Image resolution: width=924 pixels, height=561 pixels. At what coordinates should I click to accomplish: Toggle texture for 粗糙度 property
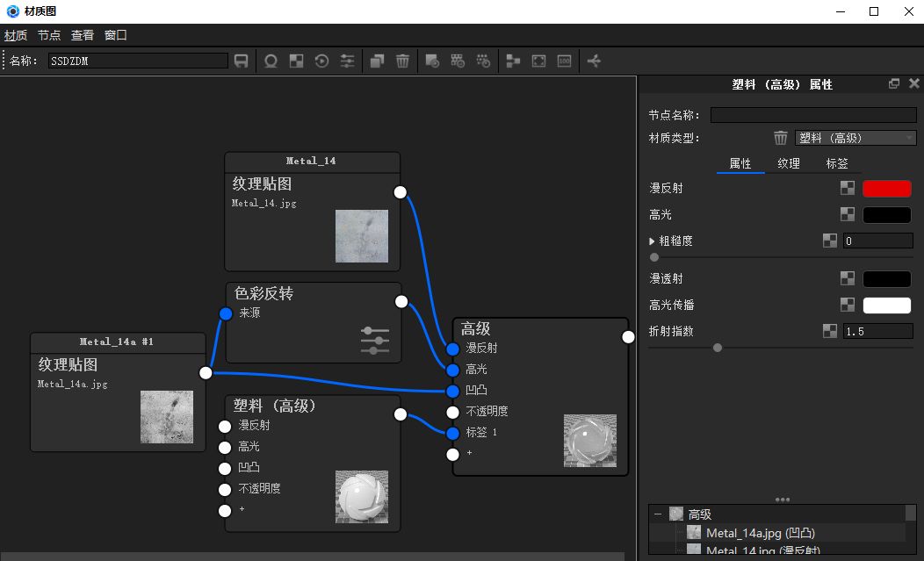click(x=830, y=241)
